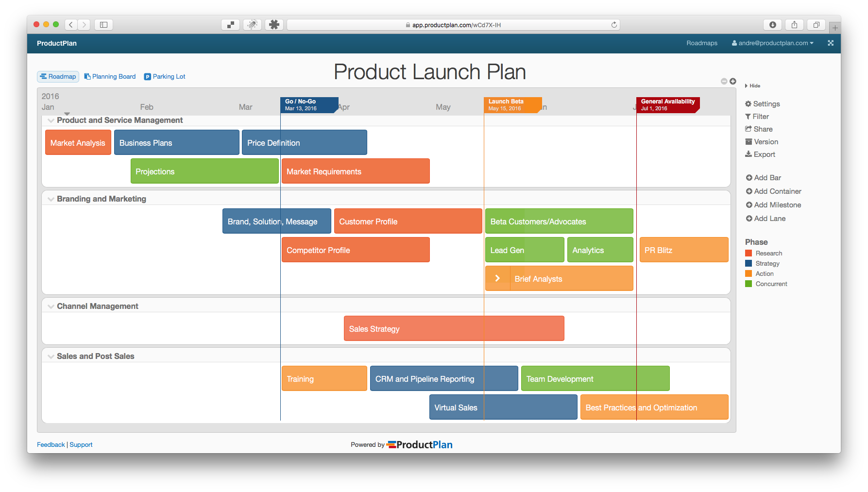868x492 pixels.
Task: Expand the Brief Analysts container
Action: tap(497, 278)
